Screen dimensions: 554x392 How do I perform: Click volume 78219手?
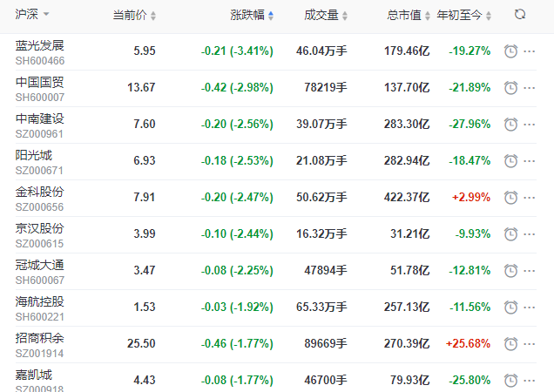click(326, 87)
